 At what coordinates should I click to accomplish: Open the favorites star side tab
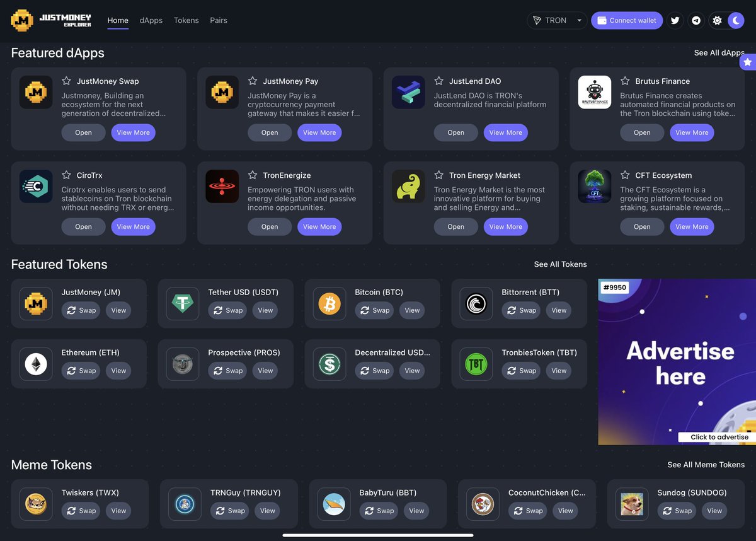pos(748,62)
